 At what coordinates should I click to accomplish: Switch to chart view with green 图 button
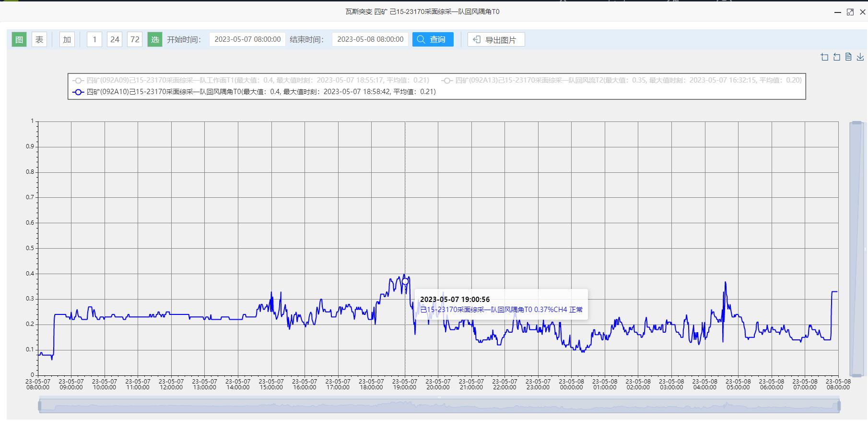[x=19, y=39]
